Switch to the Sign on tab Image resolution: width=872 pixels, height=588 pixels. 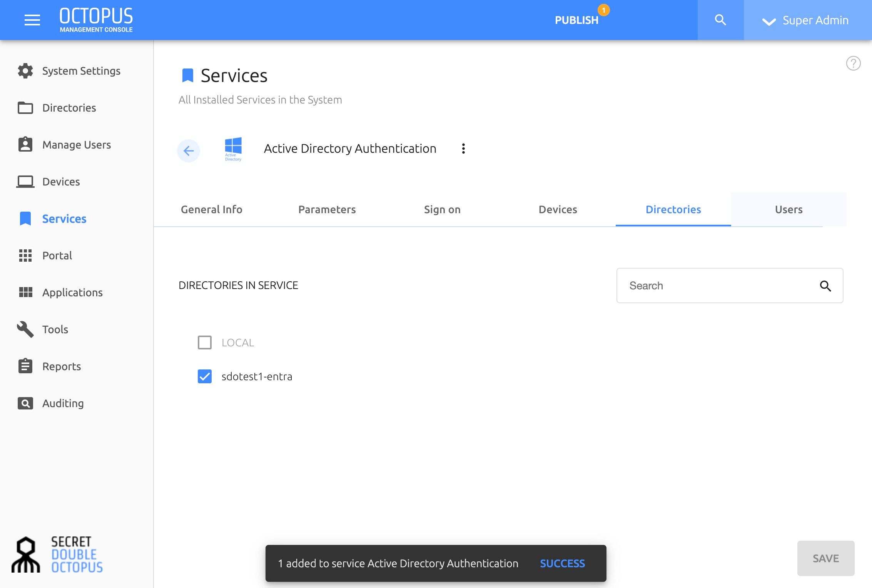(443, 209)
